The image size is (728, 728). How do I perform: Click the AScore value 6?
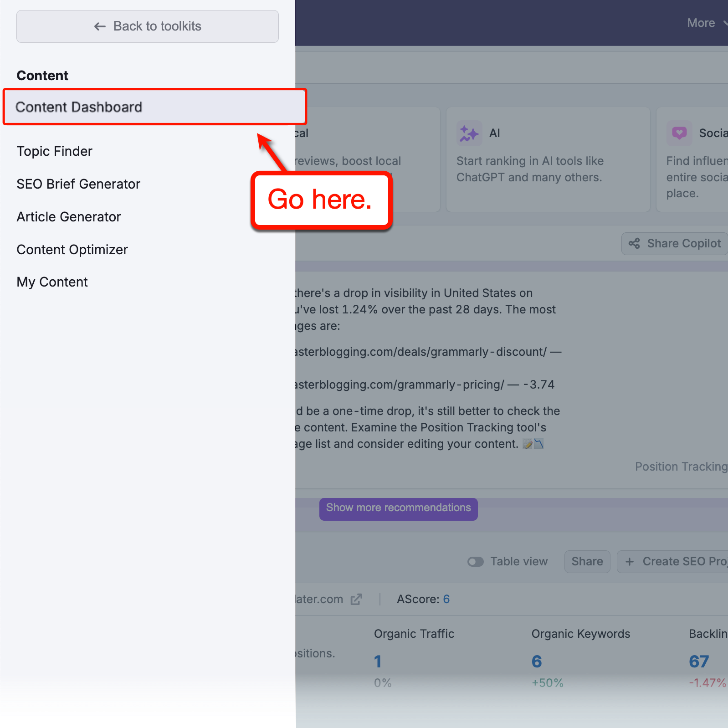coord(446,599)
